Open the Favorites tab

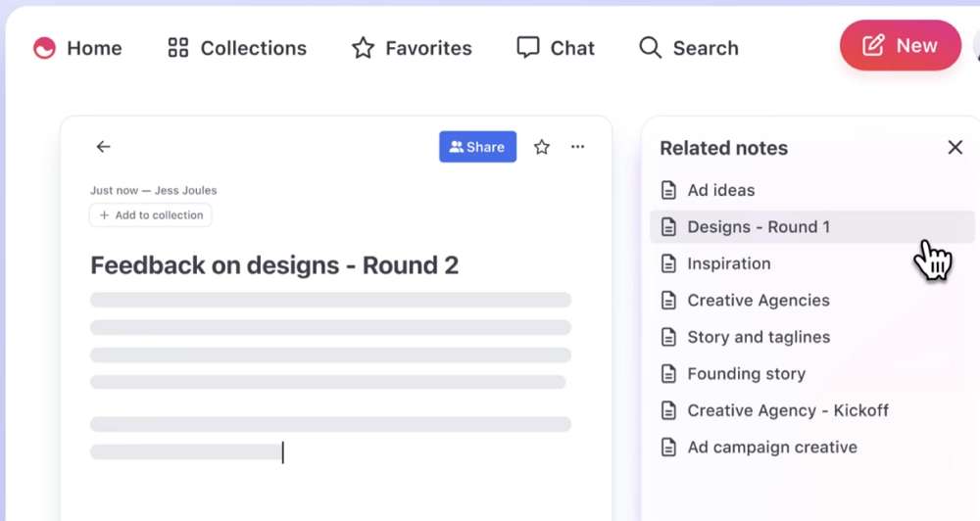tap(412, 48)
